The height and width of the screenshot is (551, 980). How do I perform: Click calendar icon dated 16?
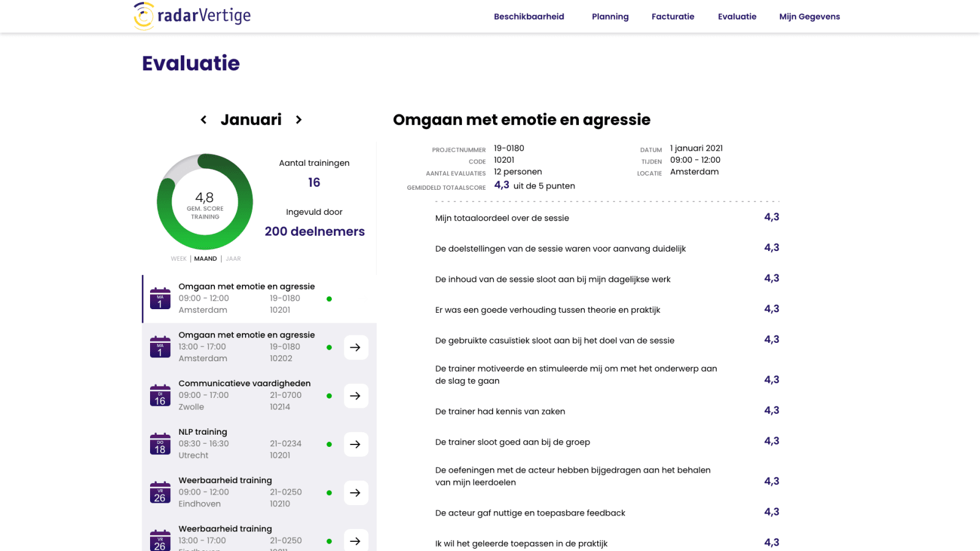click(x=160, y=396)
